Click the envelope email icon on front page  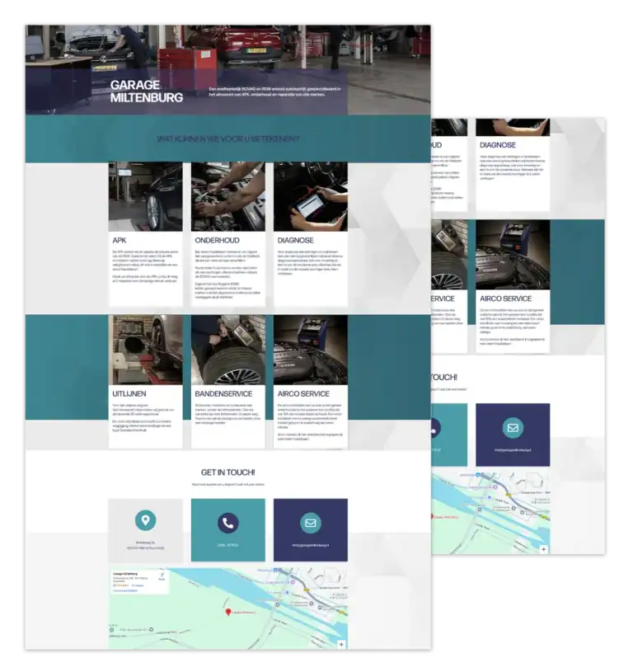point(311,523)
